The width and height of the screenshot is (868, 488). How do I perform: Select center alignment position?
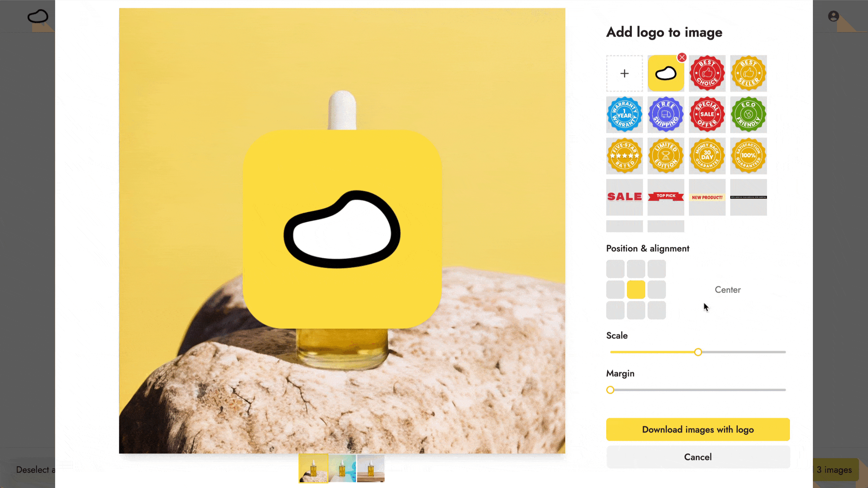(636, 290)
